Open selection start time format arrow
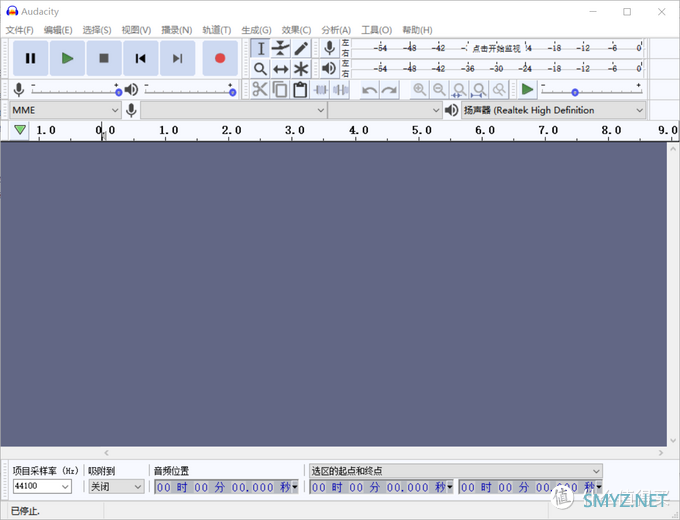 450,487
